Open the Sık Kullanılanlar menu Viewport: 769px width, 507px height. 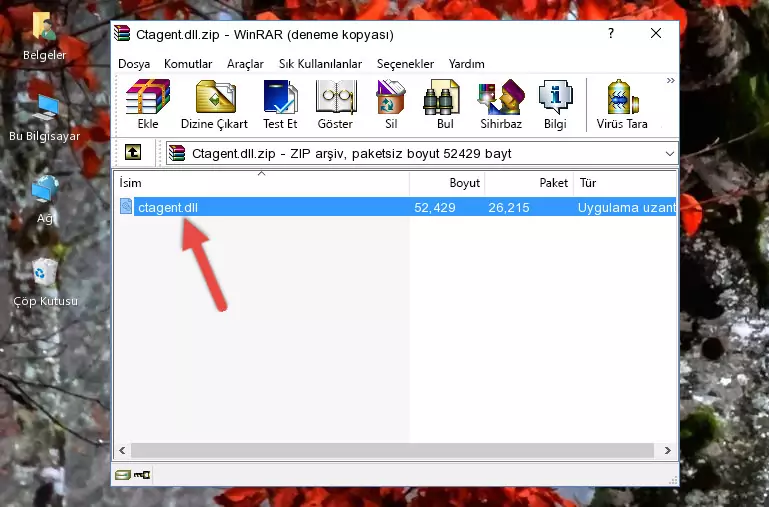coord(320,64)
